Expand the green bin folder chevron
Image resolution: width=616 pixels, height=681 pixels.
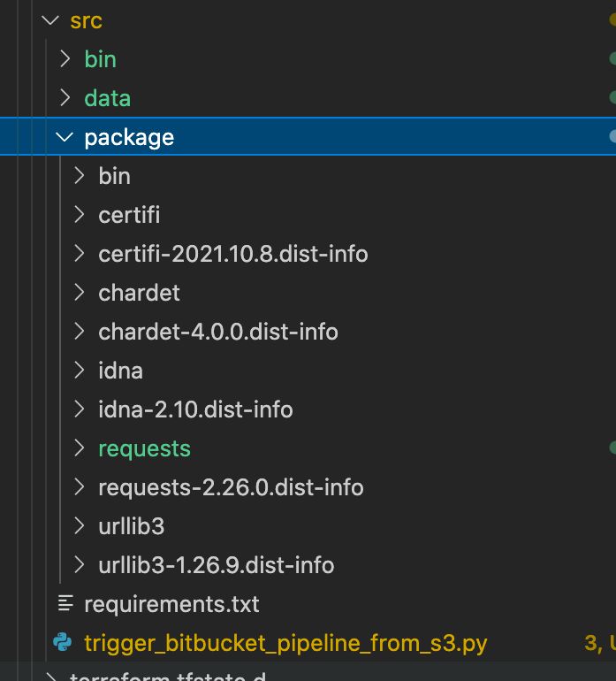65,59
